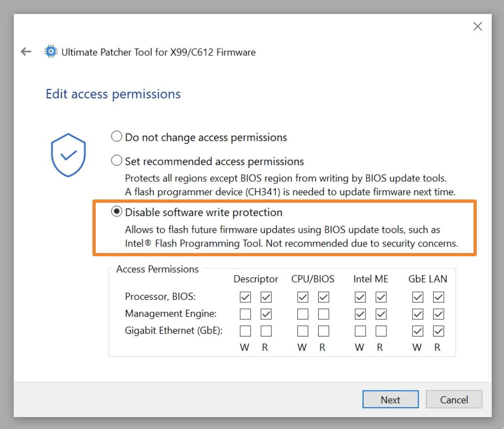Toggle Management Engine Descriptor write checkbox
Image resolution: width=504 pixels, height=429 pixels.
pos(245,314)
